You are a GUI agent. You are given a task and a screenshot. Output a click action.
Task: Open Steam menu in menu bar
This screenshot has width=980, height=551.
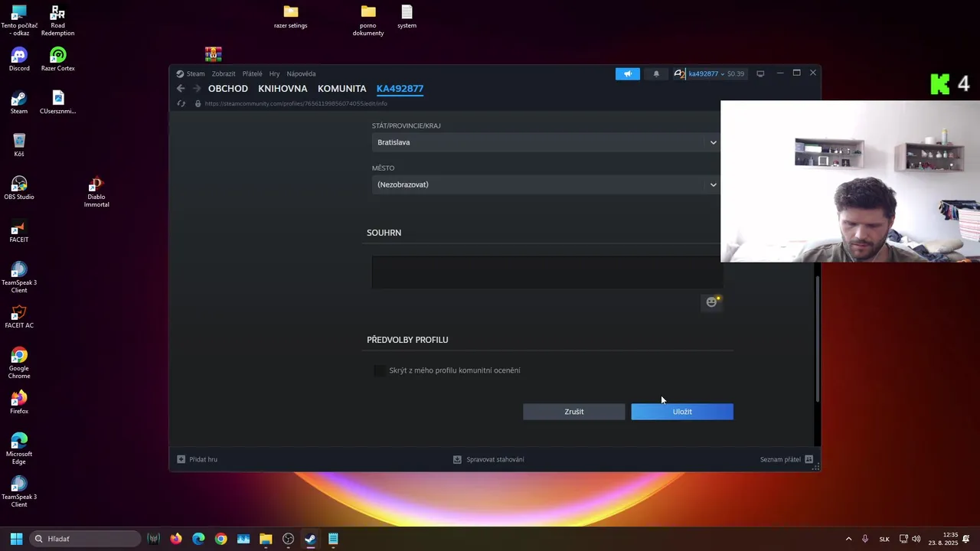(x=195, y=74)
